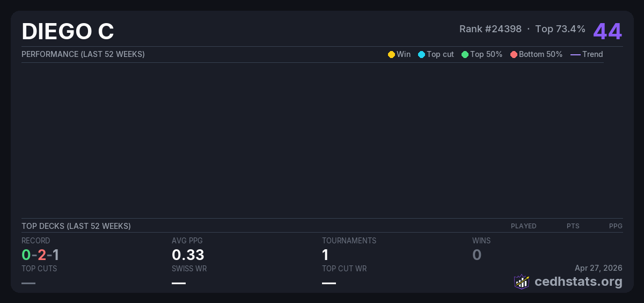The image size is (644, 303).
Task: Click the cyan Top cut legend dot
Action: pos(421,54)
